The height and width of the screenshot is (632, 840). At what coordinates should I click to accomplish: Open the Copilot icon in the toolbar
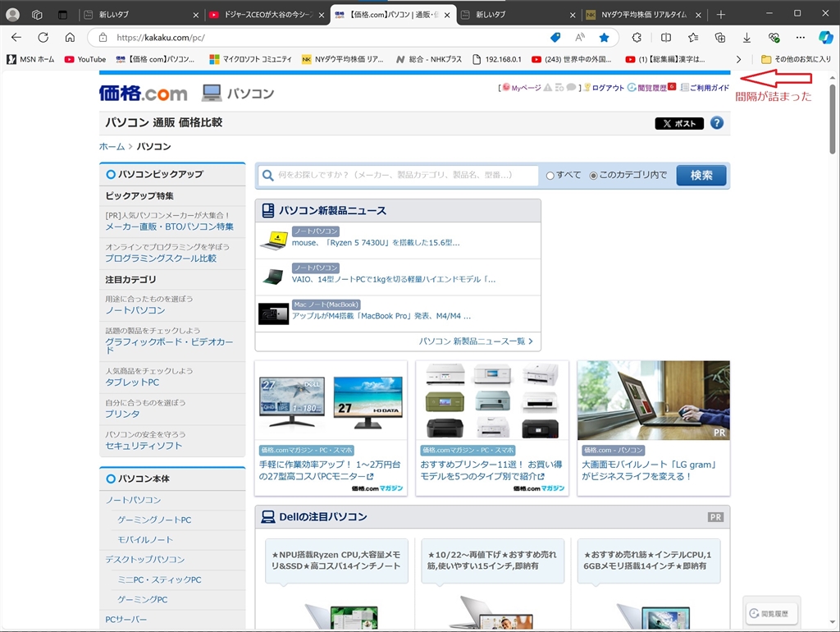point(825,37)
